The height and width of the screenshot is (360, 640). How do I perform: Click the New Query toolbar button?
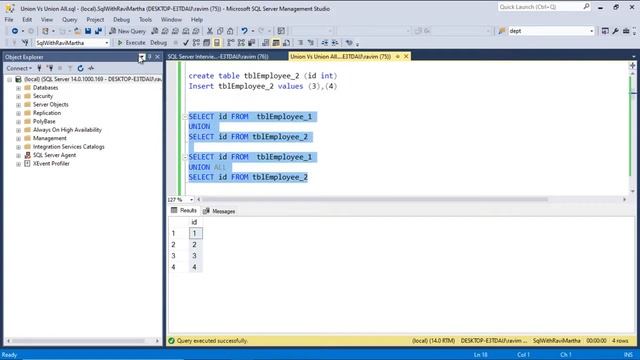click(127, 31)
